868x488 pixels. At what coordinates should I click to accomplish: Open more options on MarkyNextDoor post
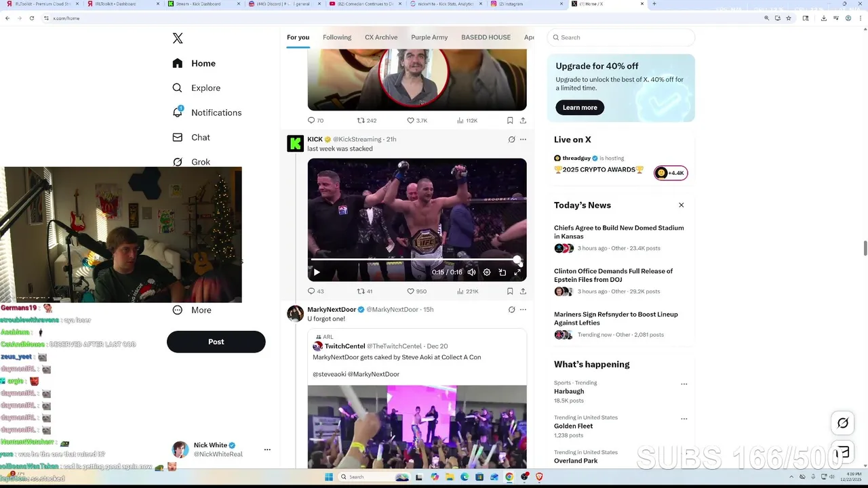tap(523, 310)
